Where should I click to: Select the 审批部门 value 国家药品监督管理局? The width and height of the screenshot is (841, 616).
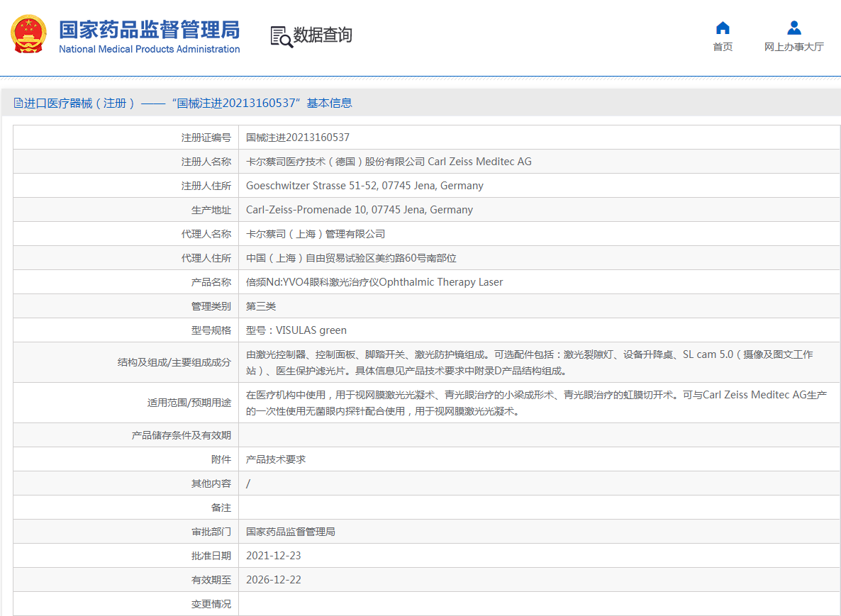point(291,532)
